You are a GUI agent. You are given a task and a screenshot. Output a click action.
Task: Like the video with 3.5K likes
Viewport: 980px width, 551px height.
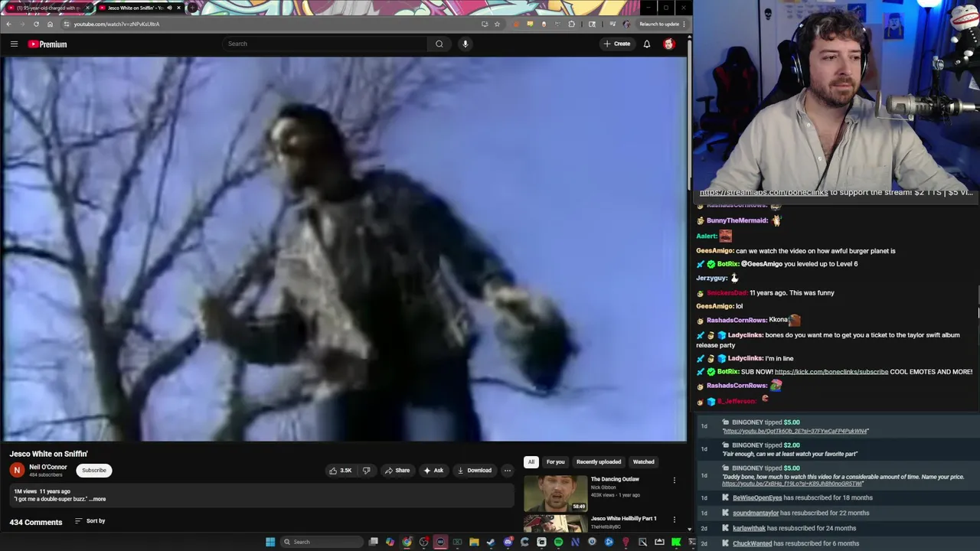tap(341, 470)
